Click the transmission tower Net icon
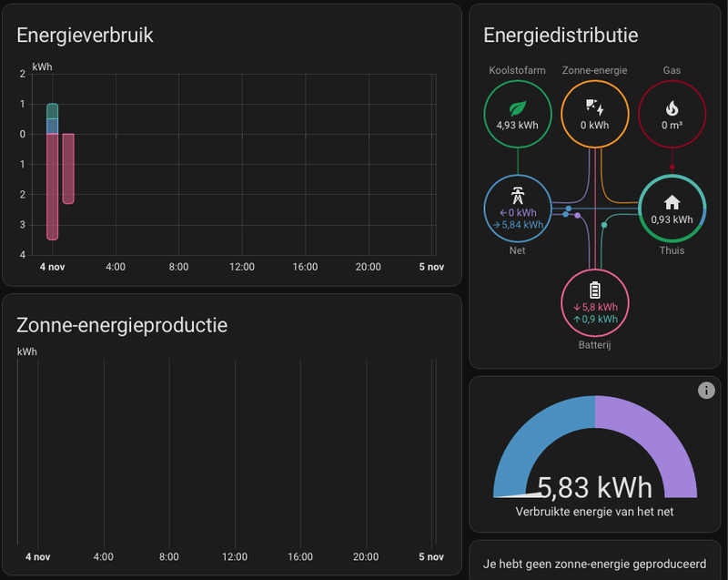 tap(517, 196)
